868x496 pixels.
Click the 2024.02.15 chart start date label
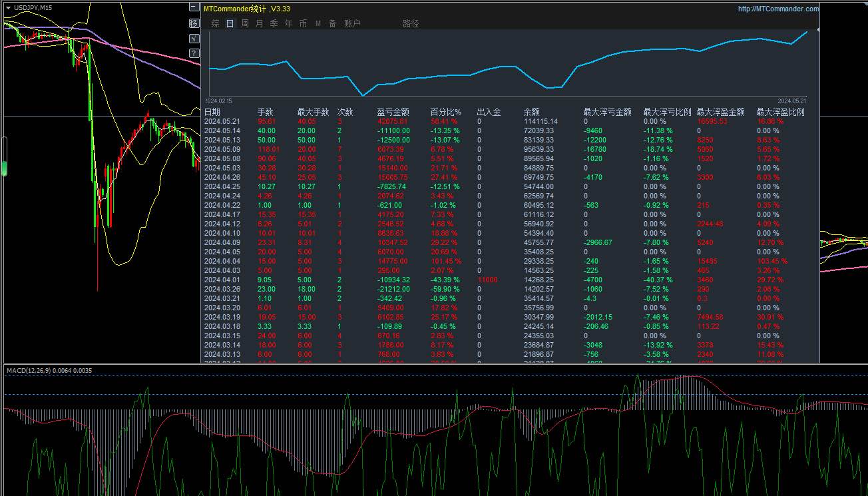pos(218,101)
